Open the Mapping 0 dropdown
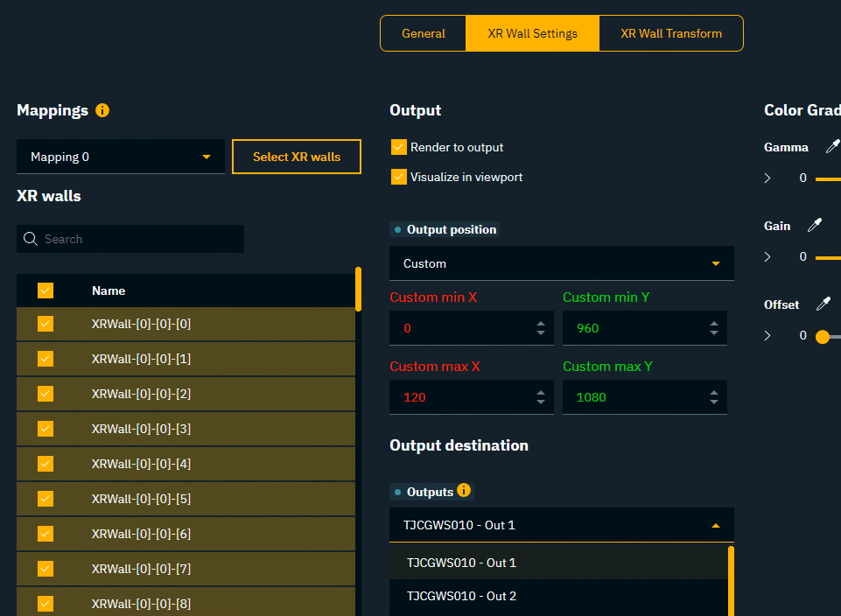The image size is (841, 616). point(120,157)
